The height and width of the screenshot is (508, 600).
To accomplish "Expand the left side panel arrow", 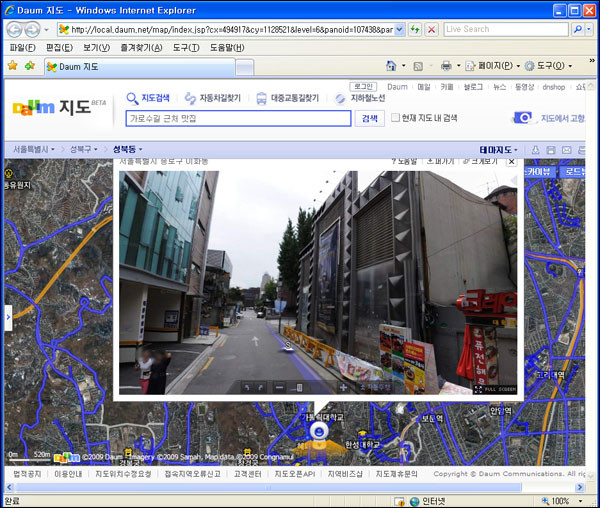I will [x=8, y=317].
